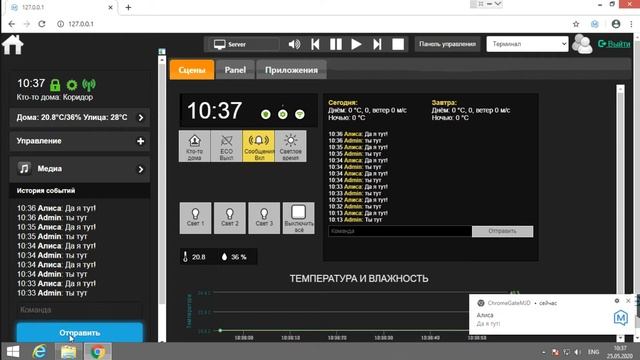This screenshot has height=360, width=640.
Task: Open File Explorer from the taskbar
Action: coord(68,351)
